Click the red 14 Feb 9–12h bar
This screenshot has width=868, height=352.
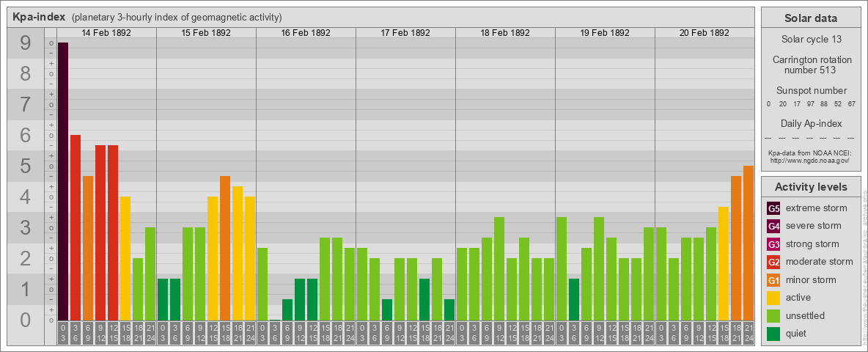tap(100, 232)
